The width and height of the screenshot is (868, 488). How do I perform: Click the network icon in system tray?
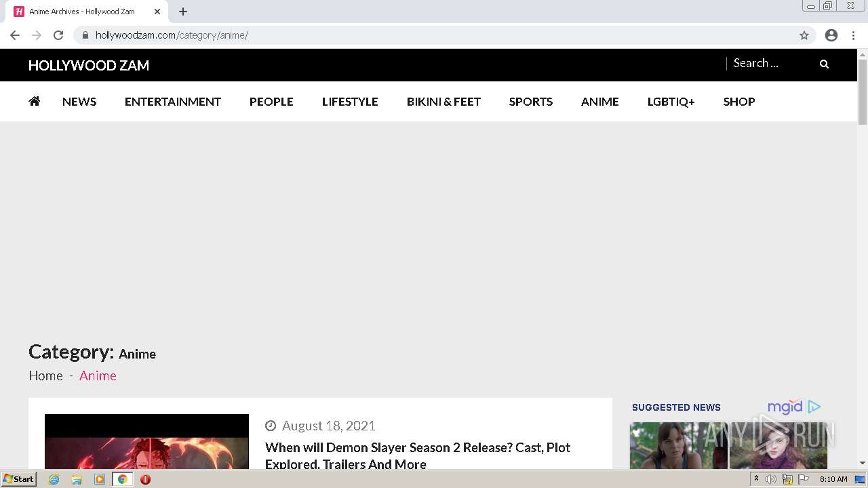(787, 479)
